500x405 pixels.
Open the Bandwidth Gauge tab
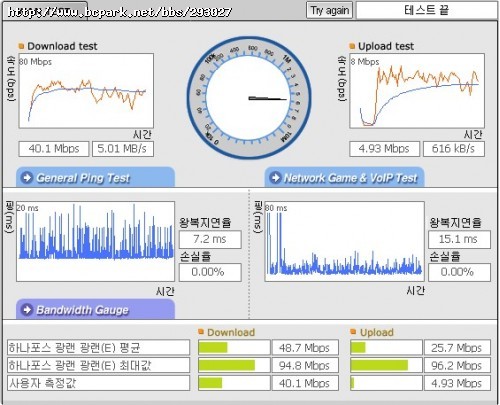click(x=95, y=309)
